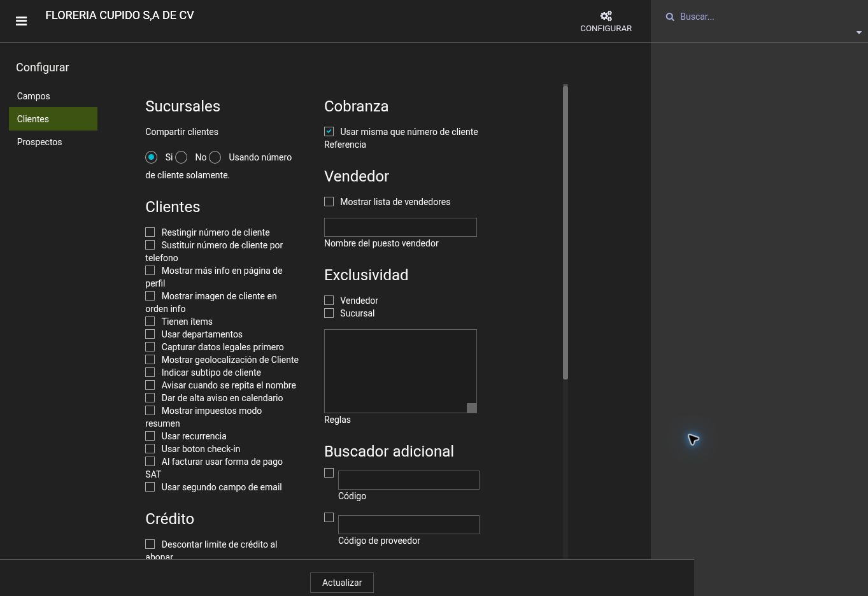This screenshot has height=596, width=868.
Task: Check Sustituir número de cliente por telefono
Action: pyautogui.click(x=150, y=245)
